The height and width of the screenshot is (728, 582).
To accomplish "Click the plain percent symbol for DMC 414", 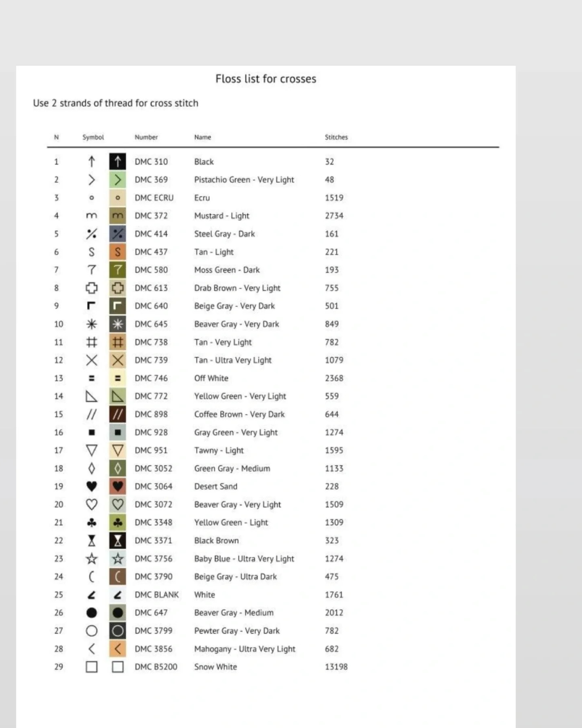I will (x=92, y=234).
